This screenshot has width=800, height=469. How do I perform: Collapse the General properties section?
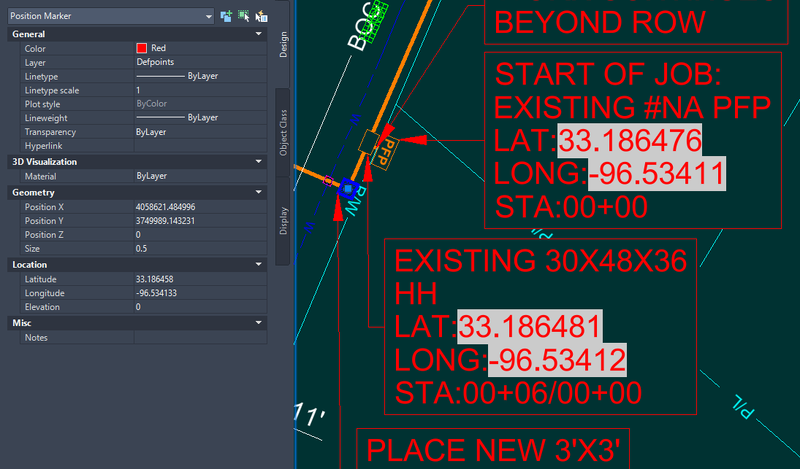259,34
